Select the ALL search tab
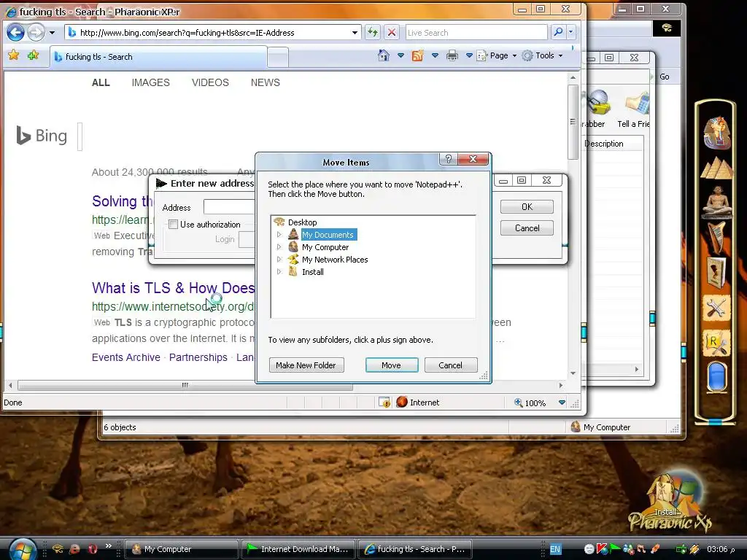This screenshot has width=747, height=560. point(101,82)
